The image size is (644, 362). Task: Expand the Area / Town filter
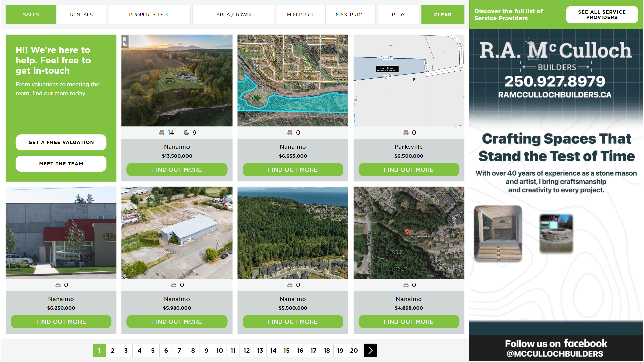click(x=233, y=15)
